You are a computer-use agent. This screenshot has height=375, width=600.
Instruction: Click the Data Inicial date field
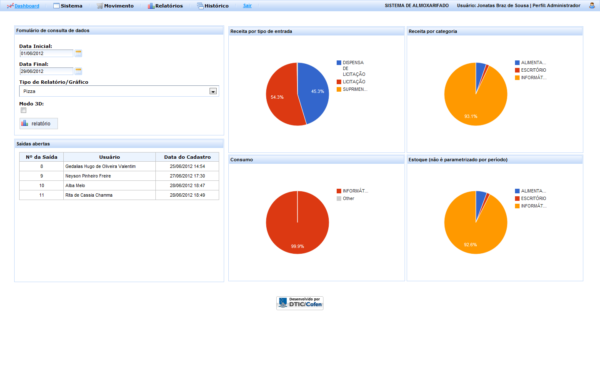click(46, 53)
